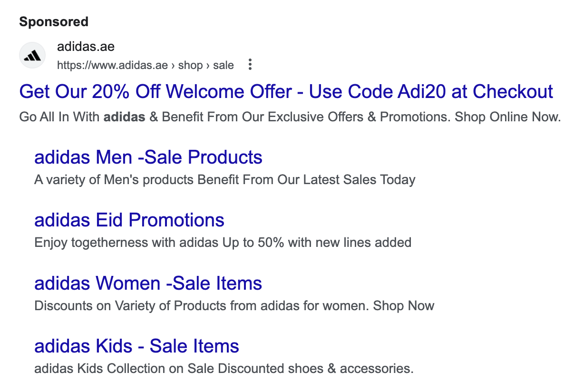
Task: Click the https://www.adidas.ae URL text
Action: [112, 65]
